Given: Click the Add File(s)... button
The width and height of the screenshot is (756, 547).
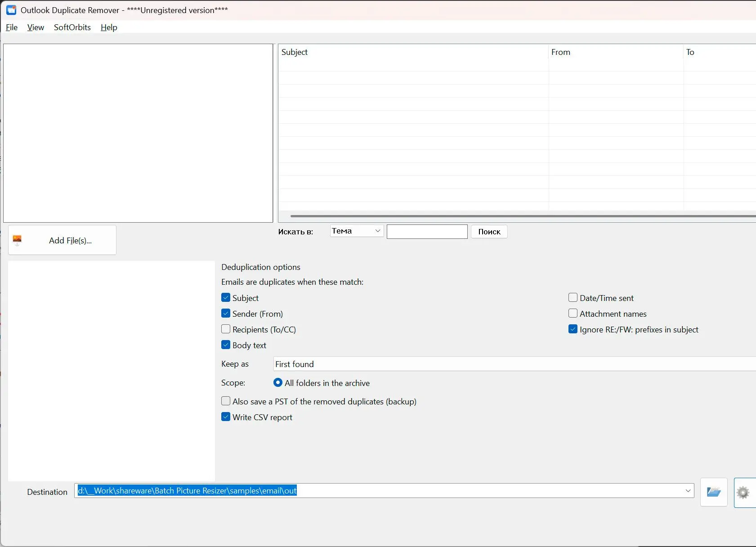Looking at the screenshot, I should pyautogui.click(x=62, y=240).
